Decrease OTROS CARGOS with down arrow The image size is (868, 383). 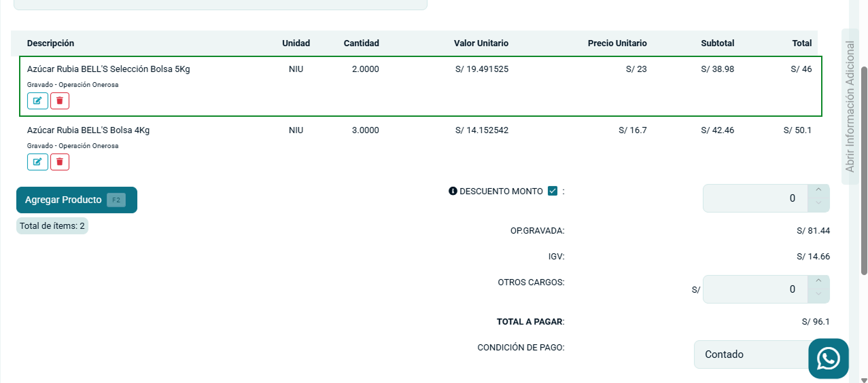(818, 295)
